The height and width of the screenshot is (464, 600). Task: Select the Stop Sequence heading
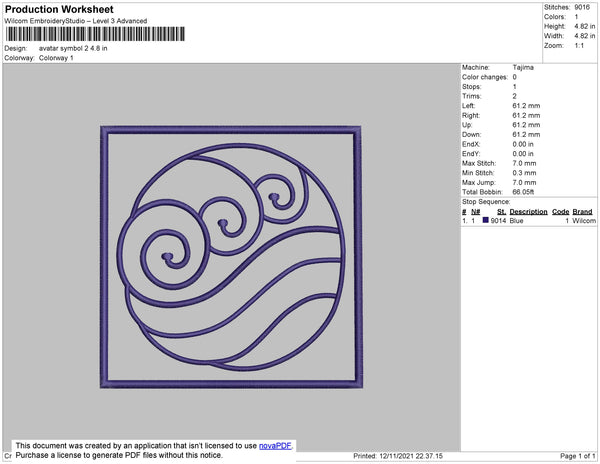pos(486,202)
